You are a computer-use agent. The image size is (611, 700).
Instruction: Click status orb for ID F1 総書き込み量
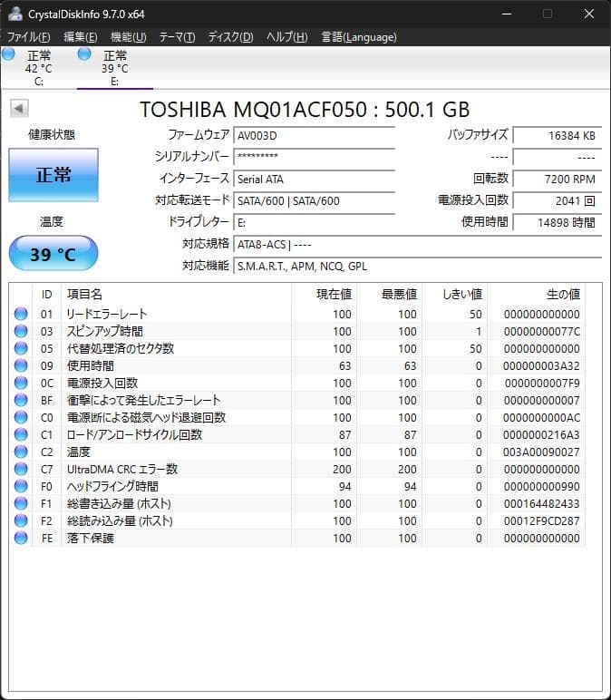pos(21,503)
